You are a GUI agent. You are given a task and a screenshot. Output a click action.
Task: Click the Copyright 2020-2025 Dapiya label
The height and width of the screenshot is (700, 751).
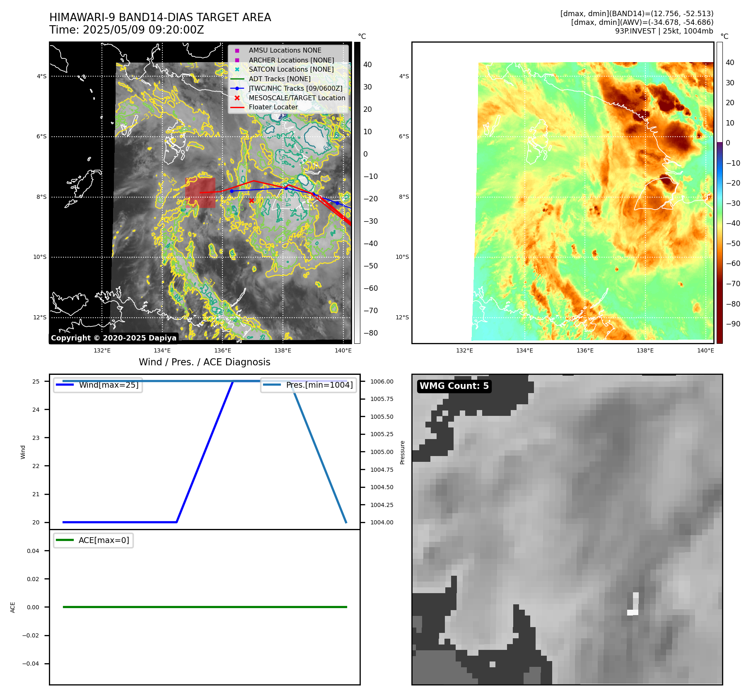tap(114, 338)
